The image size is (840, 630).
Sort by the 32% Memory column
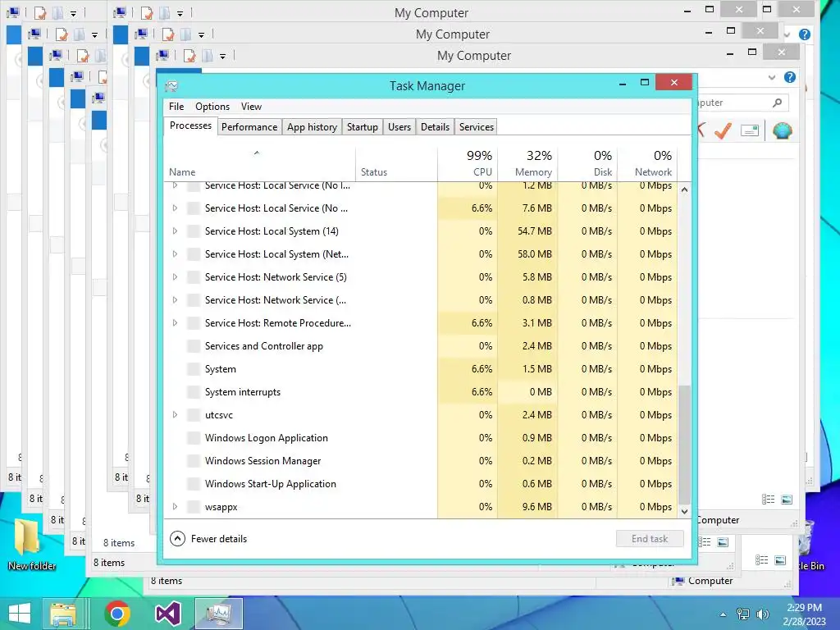[527, 163]
